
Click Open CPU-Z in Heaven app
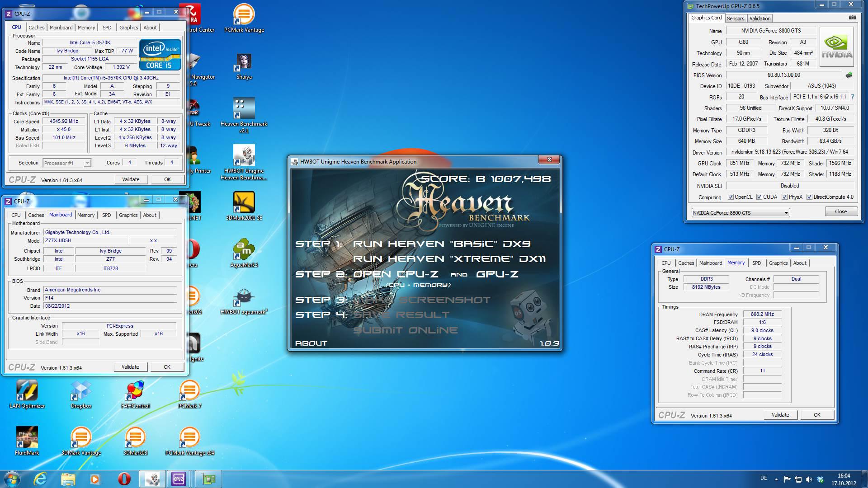(396, 274)
